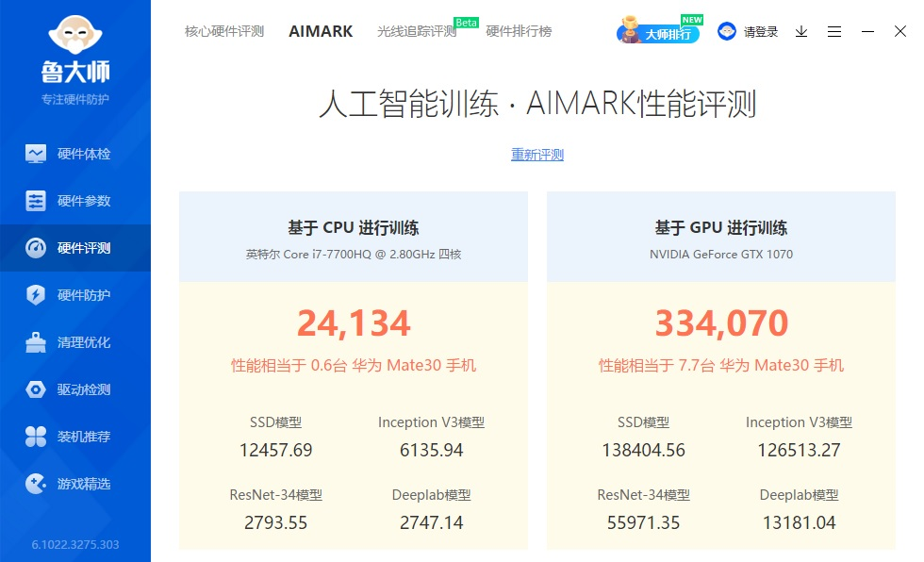Open the hamburger menu at top right

click(x=833, y=31)
